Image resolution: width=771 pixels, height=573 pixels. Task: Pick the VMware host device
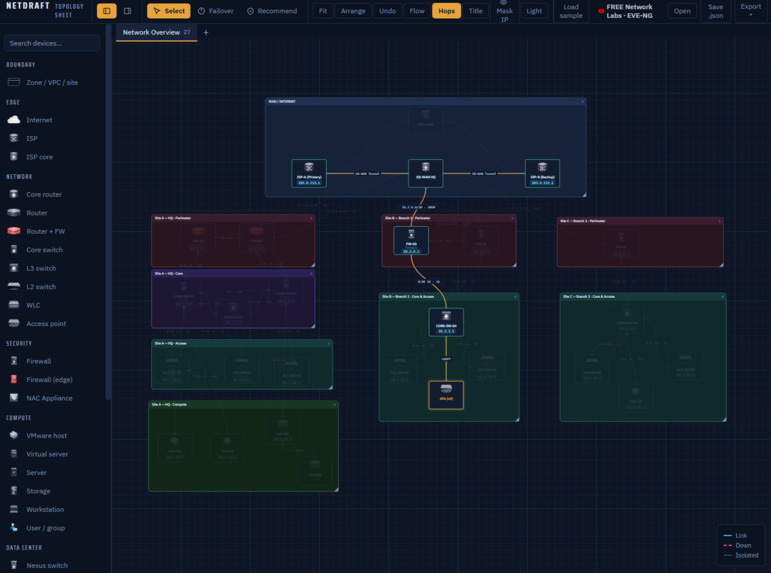[x=52, y=435]
